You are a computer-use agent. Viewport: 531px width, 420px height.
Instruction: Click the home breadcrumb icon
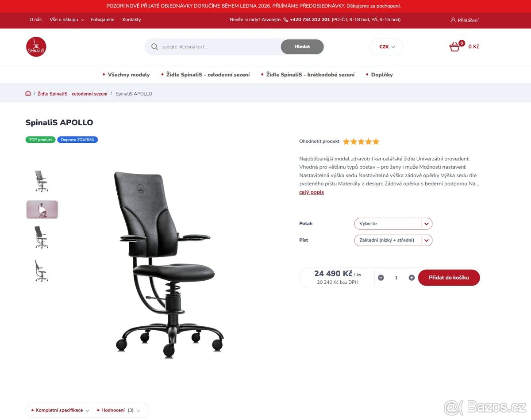[x=28, y=93]
